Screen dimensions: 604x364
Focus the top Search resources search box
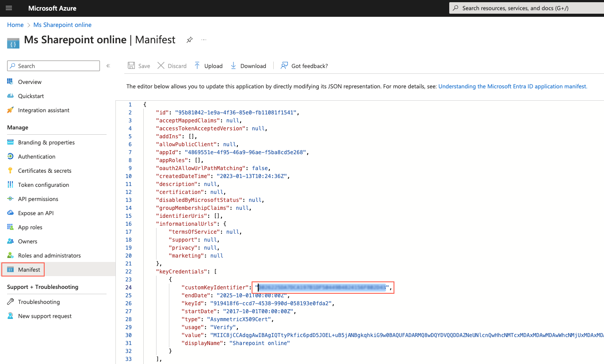[527, 8]
